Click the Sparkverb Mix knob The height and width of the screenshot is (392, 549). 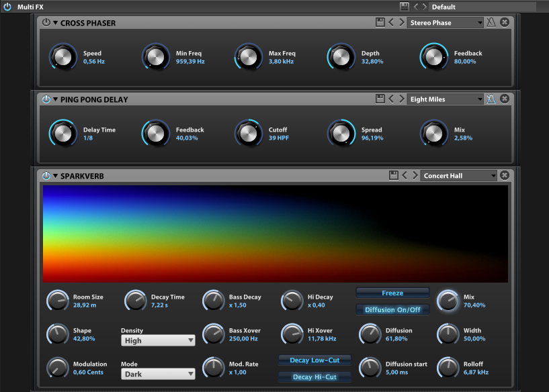click(x=448, y=301)
